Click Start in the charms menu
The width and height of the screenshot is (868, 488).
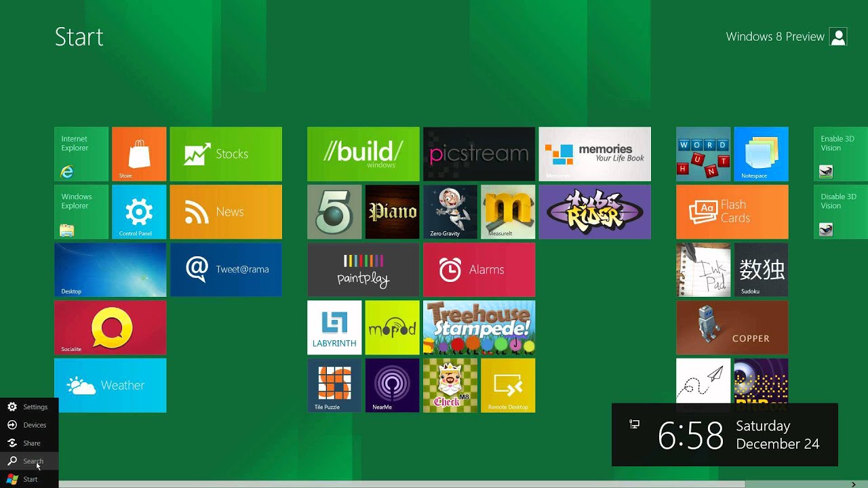(x=29, y=479)
